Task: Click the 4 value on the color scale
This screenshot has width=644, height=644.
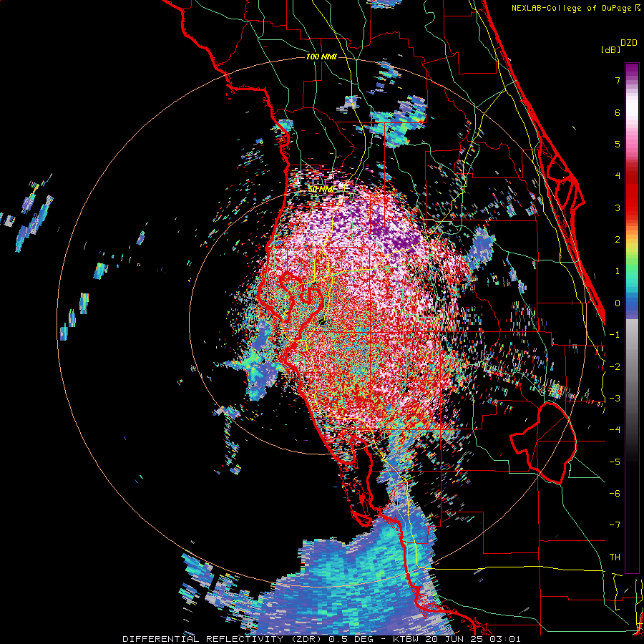Action: coord(618,176)
